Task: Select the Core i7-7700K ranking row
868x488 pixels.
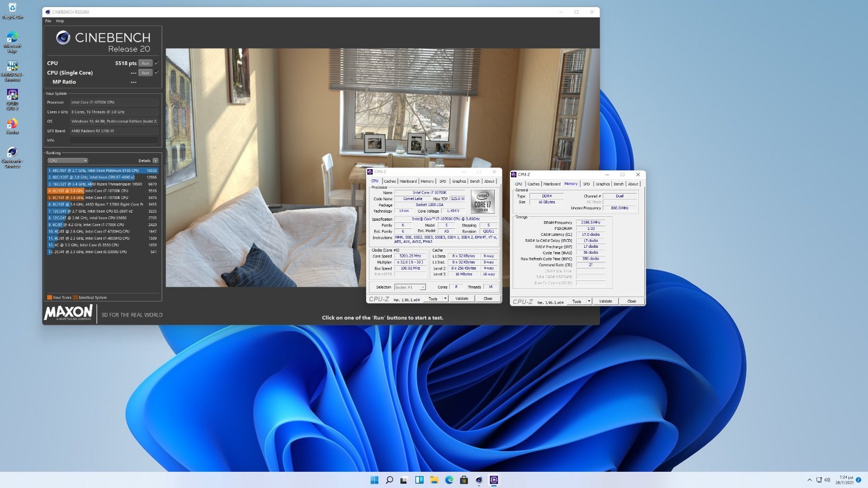Action: click(x=103, y=224)
